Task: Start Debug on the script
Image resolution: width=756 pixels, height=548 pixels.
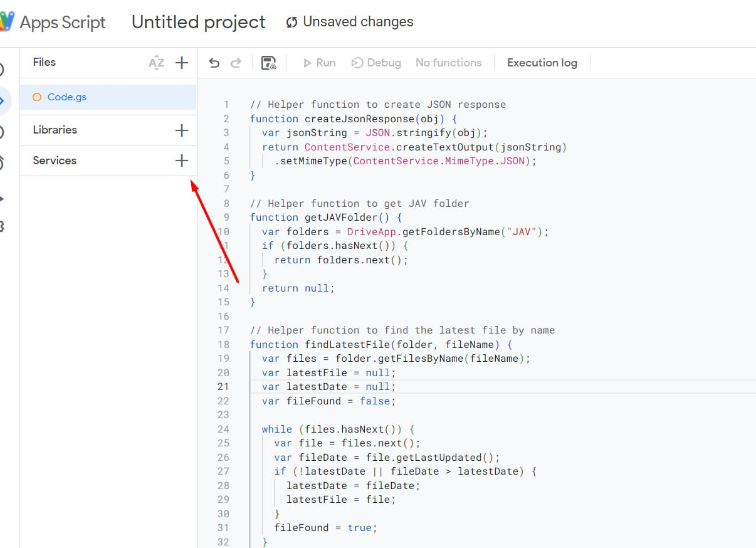Action: click(x=376, y=63)
